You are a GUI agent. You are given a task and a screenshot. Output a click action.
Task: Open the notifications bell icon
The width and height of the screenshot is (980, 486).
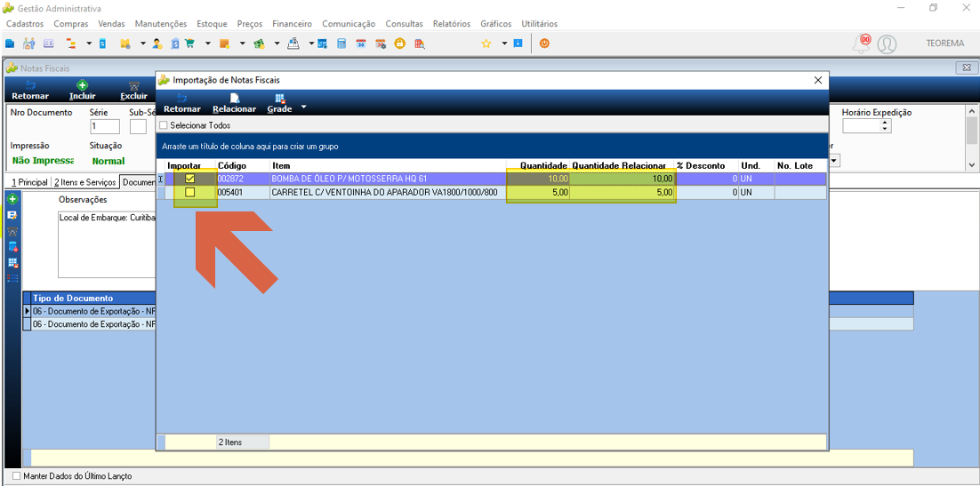(x=862, y=44)
